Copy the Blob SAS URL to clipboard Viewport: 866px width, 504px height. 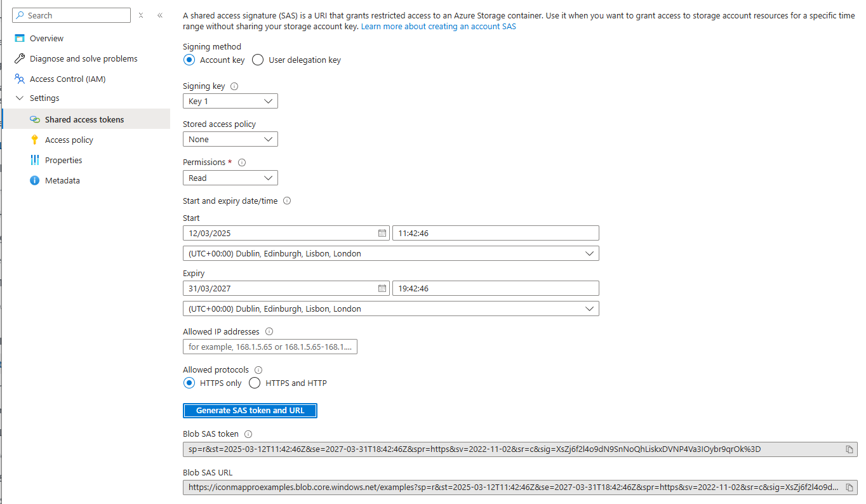[x=849, y=487]
